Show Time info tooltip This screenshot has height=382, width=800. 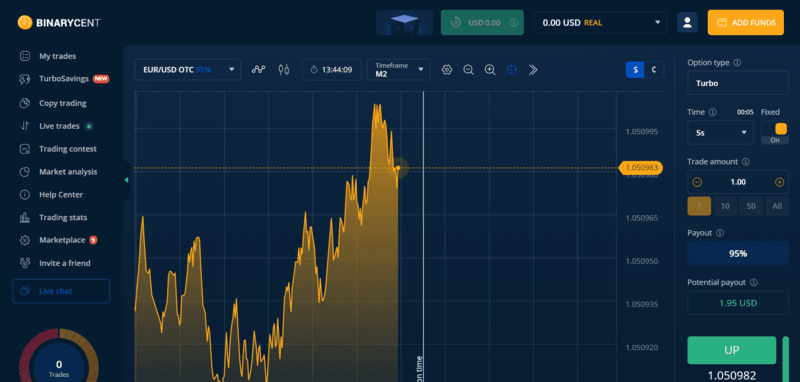[713, 112]
